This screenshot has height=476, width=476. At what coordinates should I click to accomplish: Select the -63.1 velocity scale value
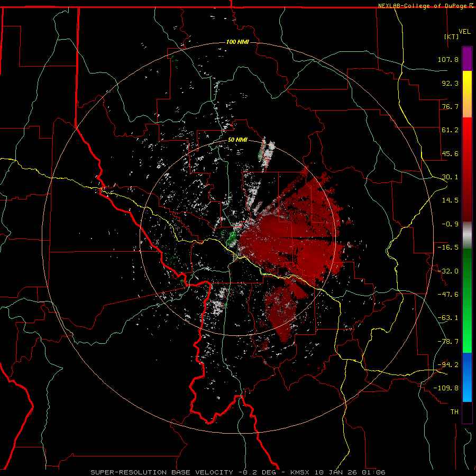point(448,318)
